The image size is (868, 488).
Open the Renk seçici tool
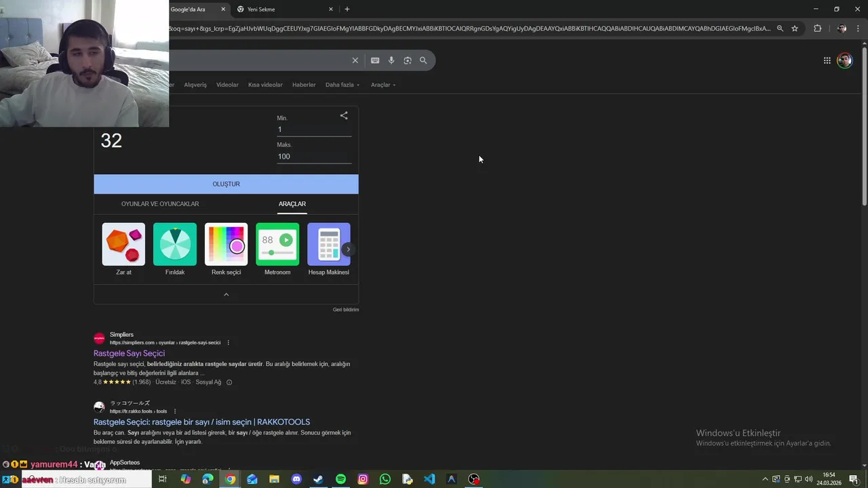(226, 249)
